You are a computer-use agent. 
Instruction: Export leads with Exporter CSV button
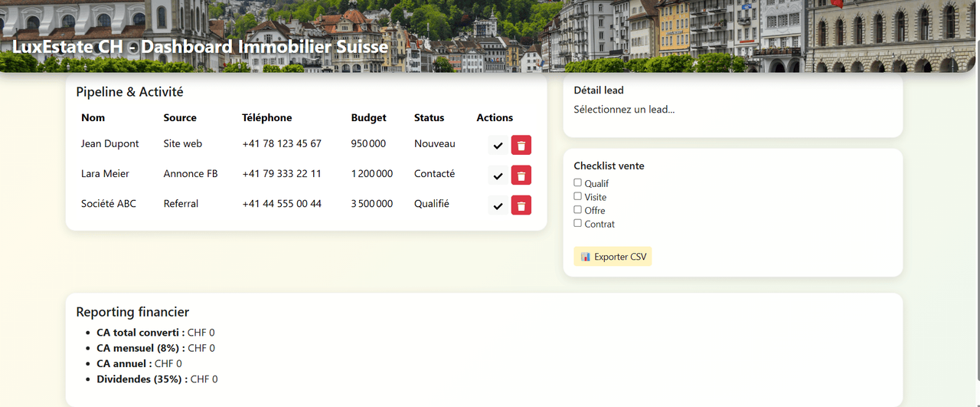pos(612,257)
